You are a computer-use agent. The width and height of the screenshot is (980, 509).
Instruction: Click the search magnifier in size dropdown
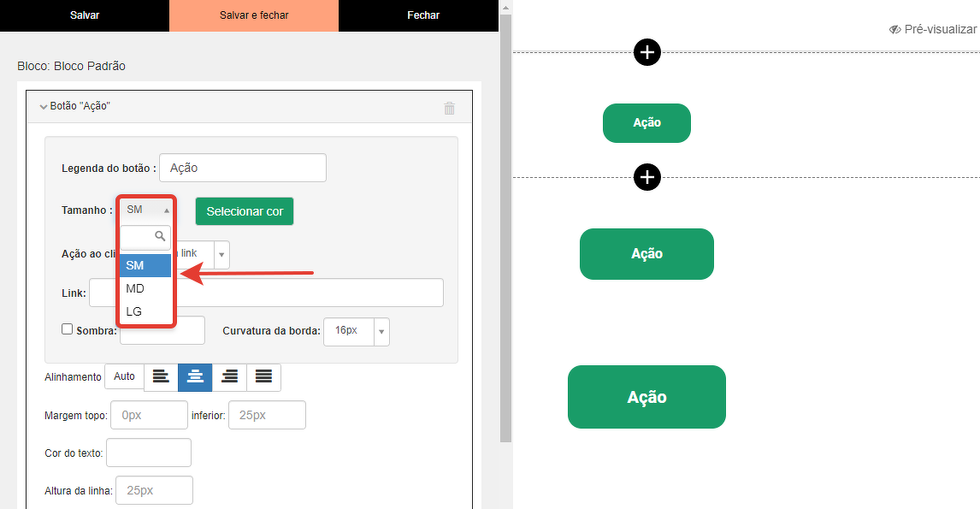(x=159, y=236)
